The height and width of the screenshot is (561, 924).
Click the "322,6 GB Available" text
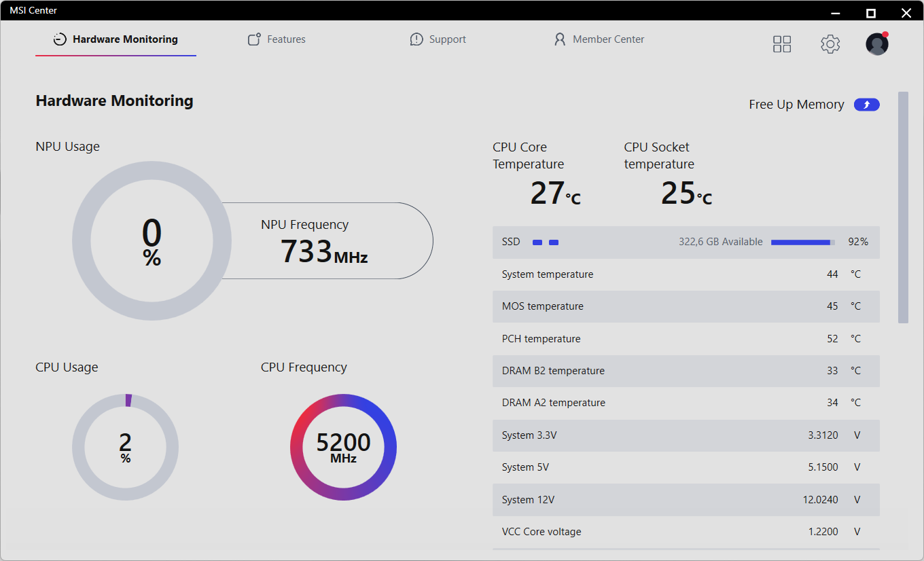(721, 242)
